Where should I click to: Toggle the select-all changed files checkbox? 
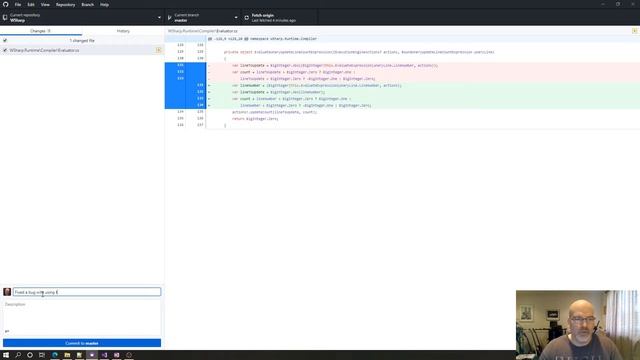click(5, 40)
